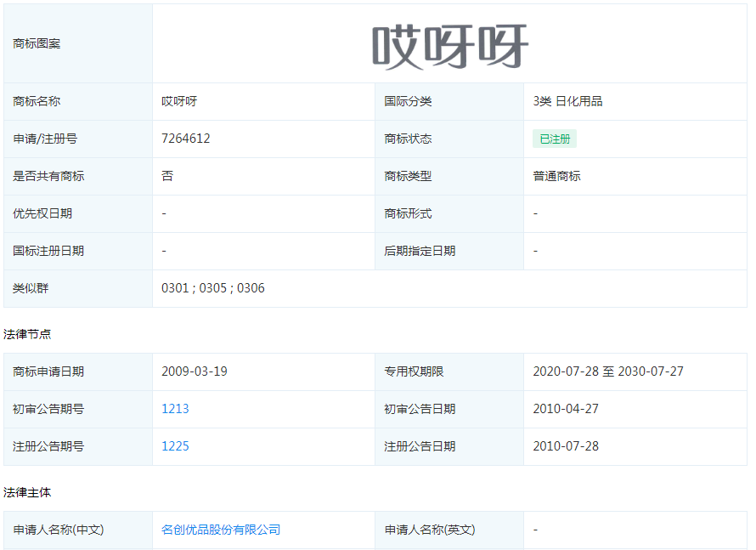
Task: Open initial review announcement issue 1213 link
Action: [x=175, y=409]
